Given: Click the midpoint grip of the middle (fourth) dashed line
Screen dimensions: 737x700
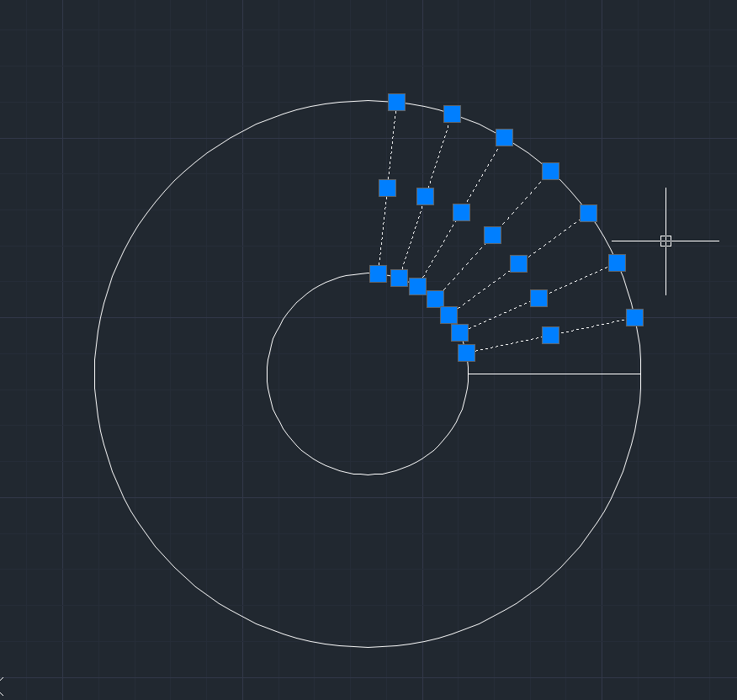Looking at the screenshot, I should coord(492,235).
